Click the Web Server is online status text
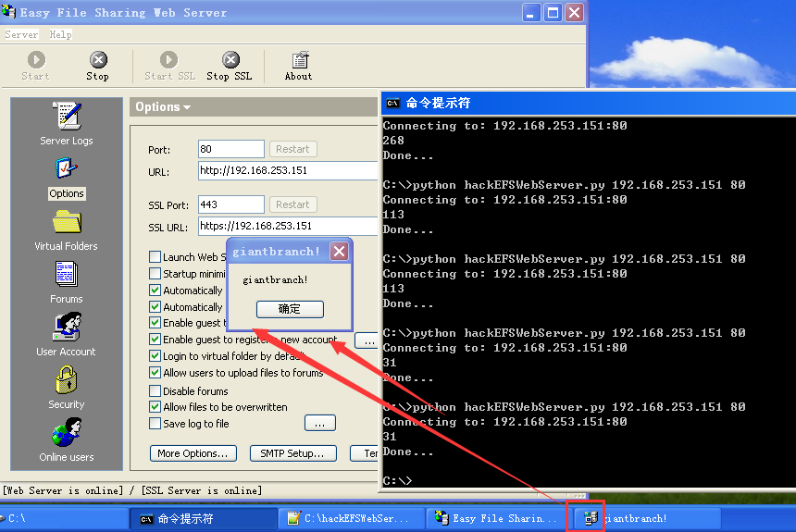The height and width of the screenshot is (532, 796). pos(63,490)
